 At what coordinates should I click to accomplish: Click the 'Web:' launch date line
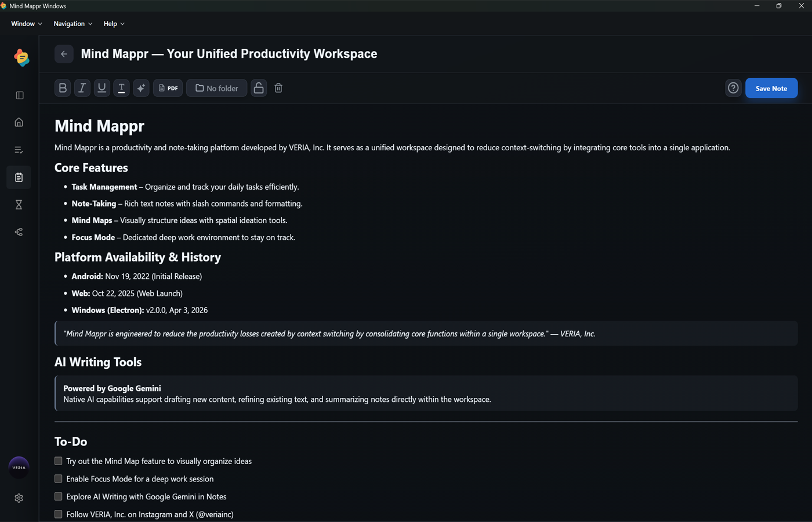point(127,293)
